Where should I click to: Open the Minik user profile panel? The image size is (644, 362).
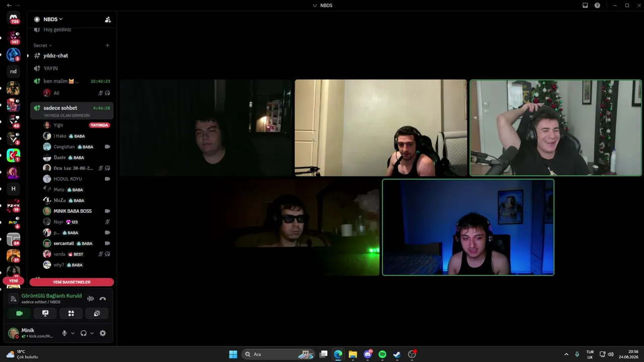pos(32,333)
